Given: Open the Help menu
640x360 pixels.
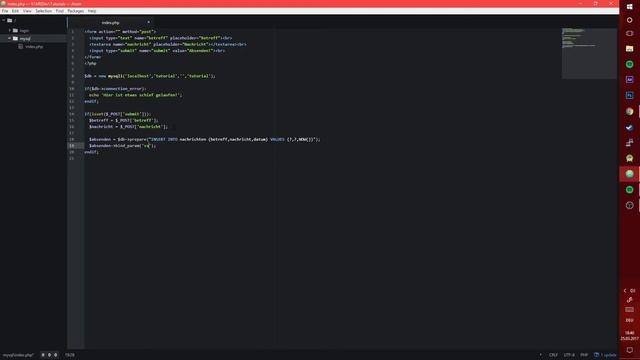Looking at the screenshot, I should (x=92, y=11).
